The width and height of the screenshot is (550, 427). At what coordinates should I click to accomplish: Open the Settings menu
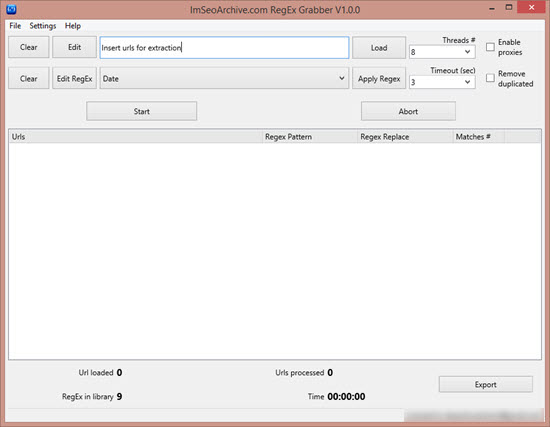[43, 26]
